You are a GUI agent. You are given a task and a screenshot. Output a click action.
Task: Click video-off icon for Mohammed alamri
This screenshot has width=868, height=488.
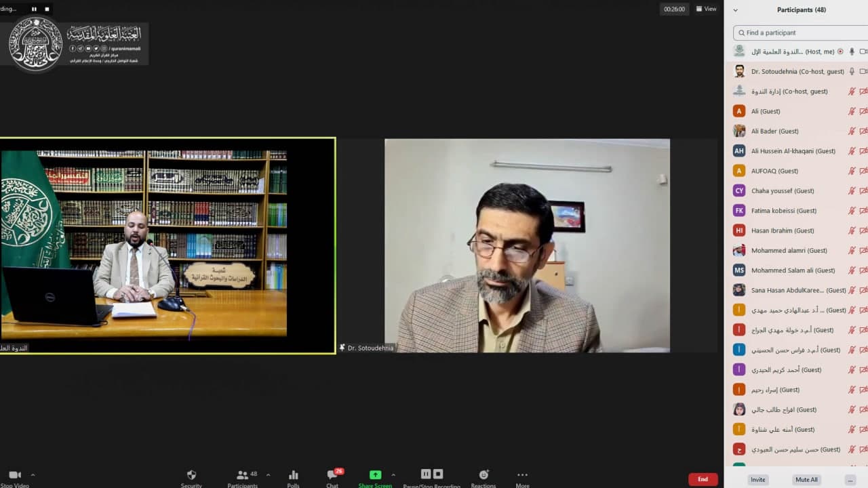coord(863,250)
